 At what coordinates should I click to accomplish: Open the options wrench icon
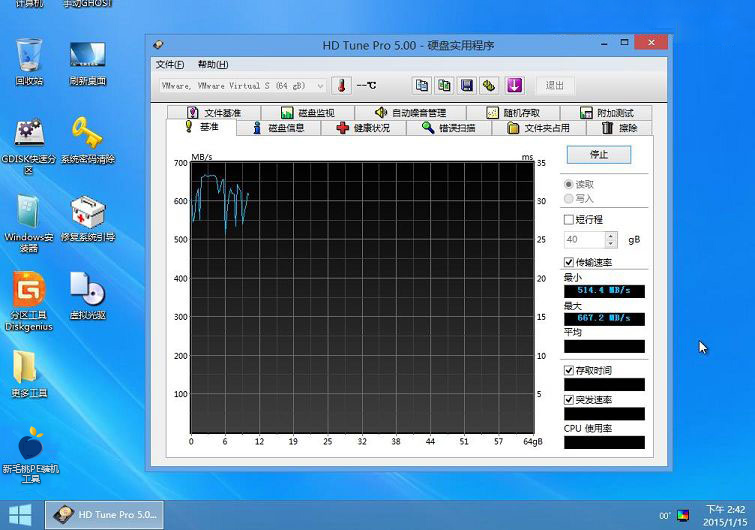[489, 86]
